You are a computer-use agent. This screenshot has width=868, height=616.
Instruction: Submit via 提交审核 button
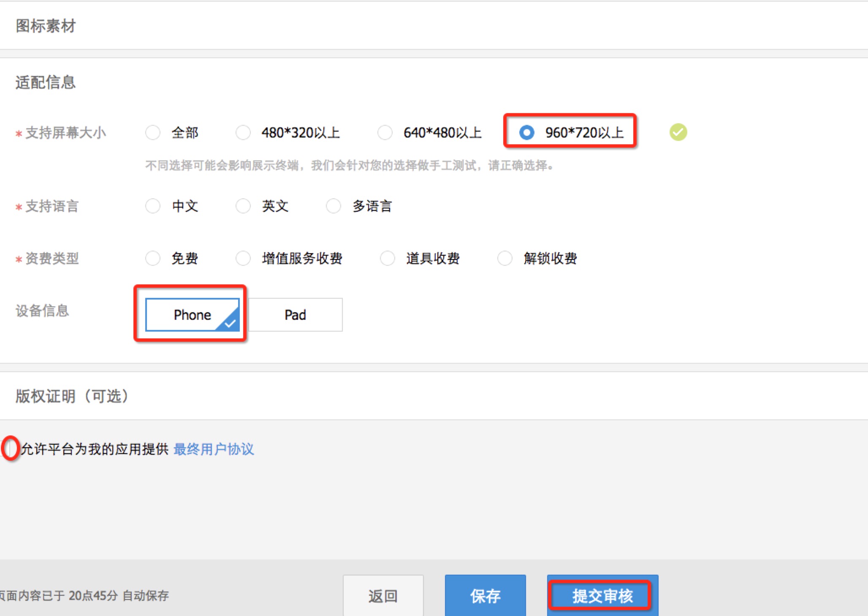point(602,596)
